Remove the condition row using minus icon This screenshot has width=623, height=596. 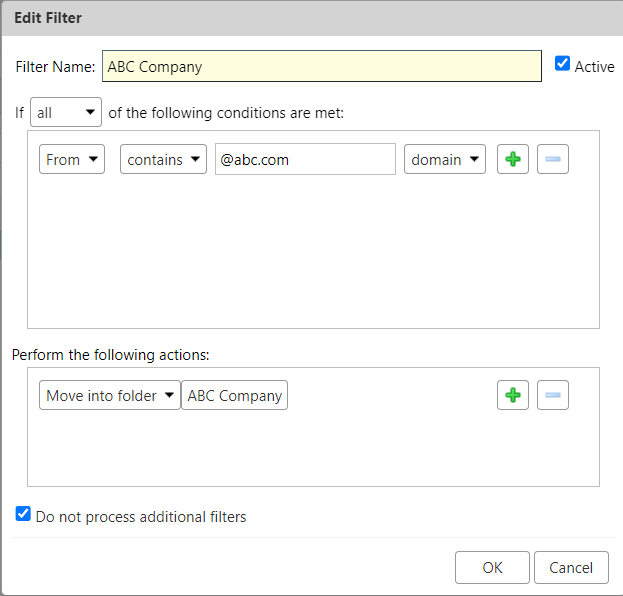(552, 159)
